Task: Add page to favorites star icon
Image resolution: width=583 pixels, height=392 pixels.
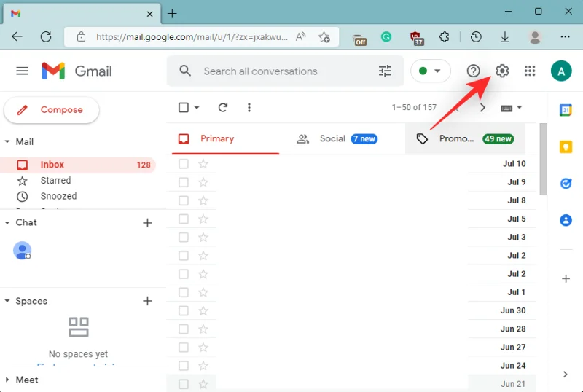Action: tap(324, 37)
